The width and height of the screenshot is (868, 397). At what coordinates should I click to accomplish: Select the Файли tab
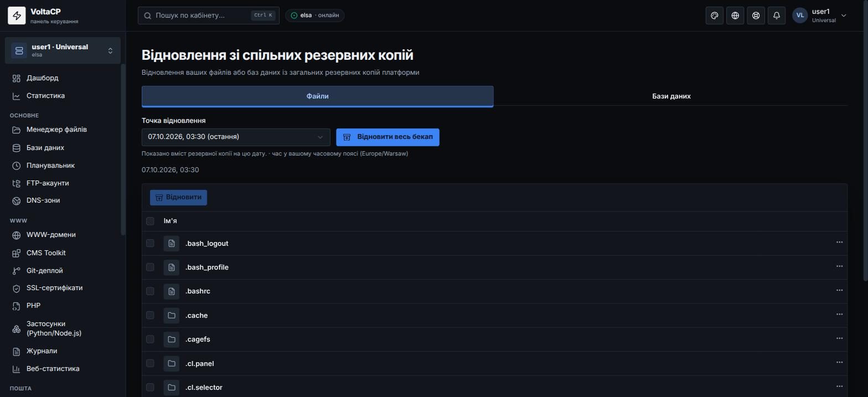point(318,96)
